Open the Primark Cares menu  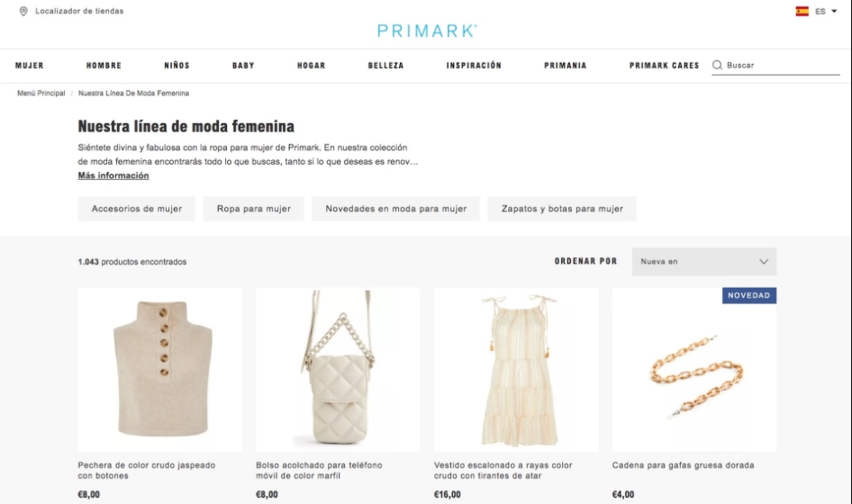pos(664,66)
